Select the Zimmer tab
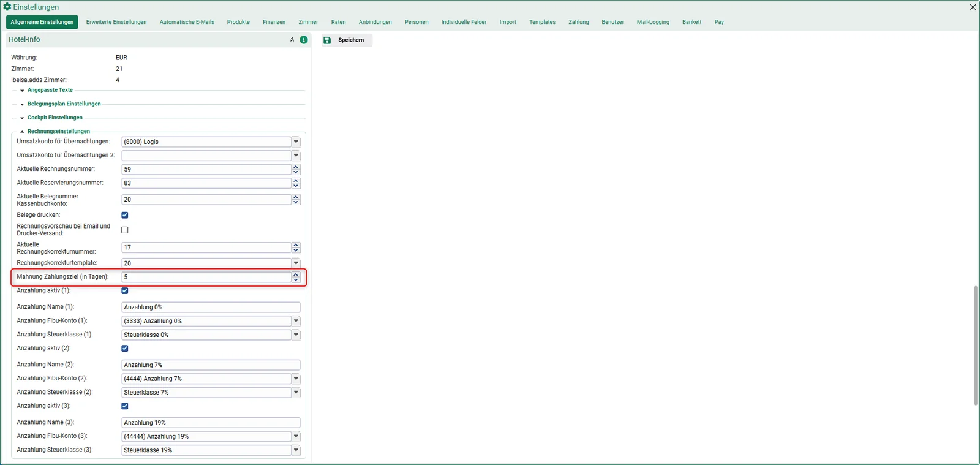980x465 pixels. [308, 22]
